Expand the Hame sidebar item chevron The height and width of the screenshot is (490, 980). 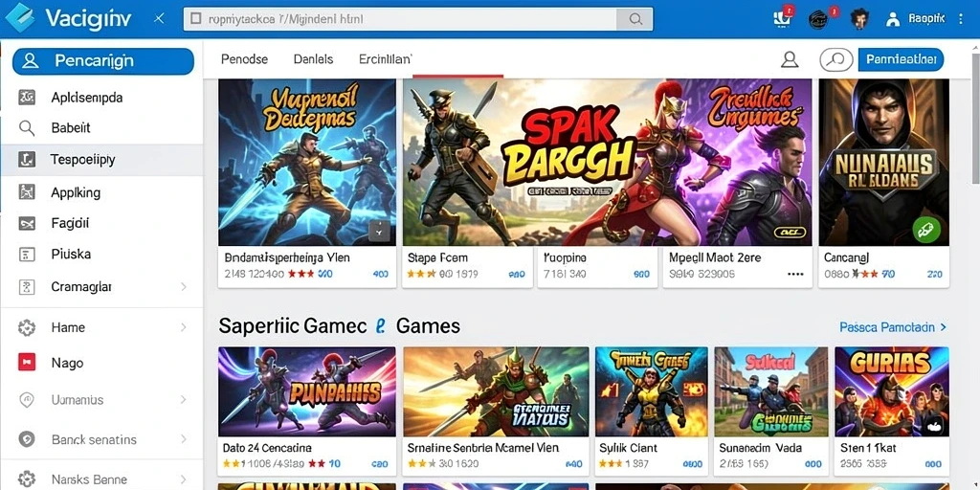184,327
